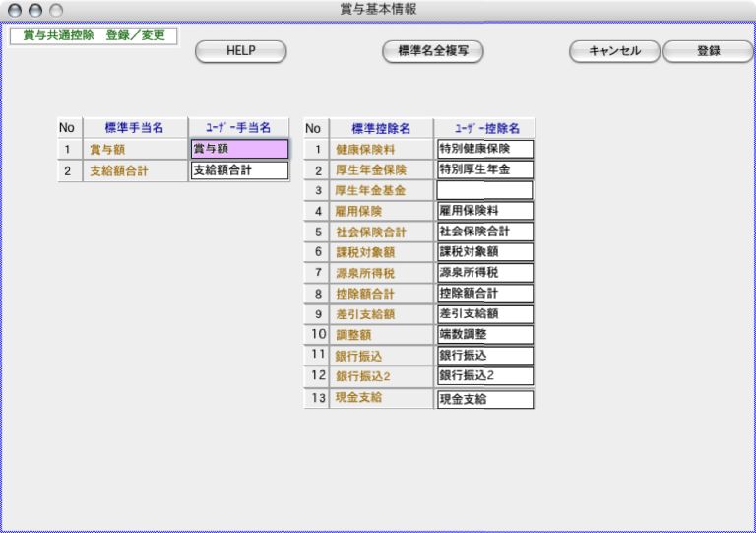Click the キャンセル button
Screen dimensions: 756x533
tap(614, 51)
